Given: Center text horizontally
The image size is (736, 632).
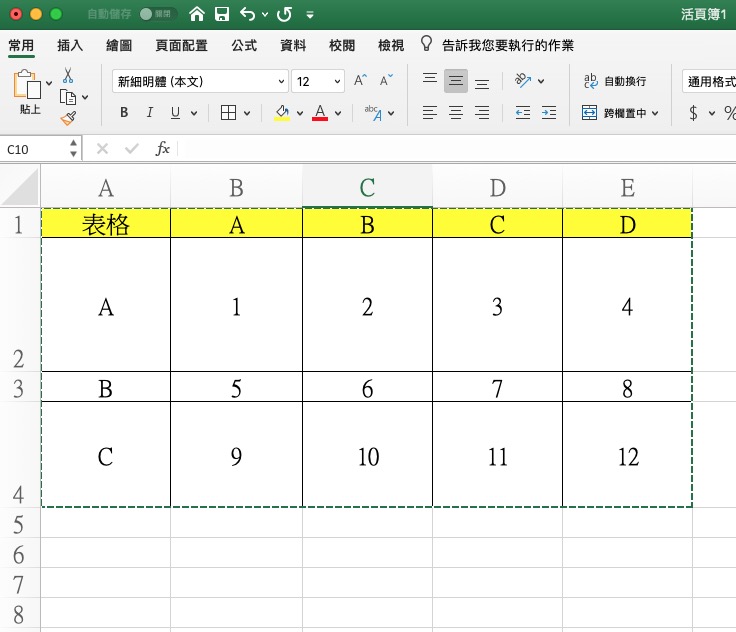Looking at the screenshot, I should pyautogui.click(x=455, y=113).
